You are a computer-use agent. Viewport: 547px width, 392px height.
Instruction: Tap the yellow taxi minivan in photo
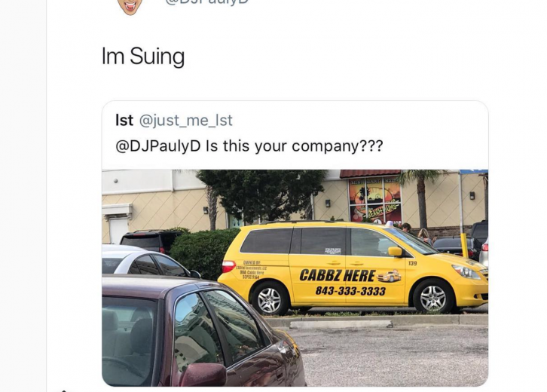(353, 268)
